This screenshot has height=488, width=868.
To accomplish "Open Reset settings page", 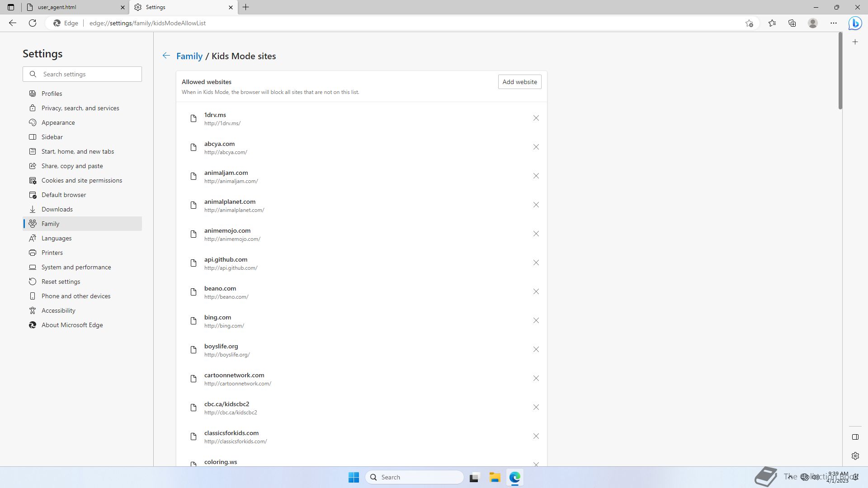I will (x=82, y=282).
